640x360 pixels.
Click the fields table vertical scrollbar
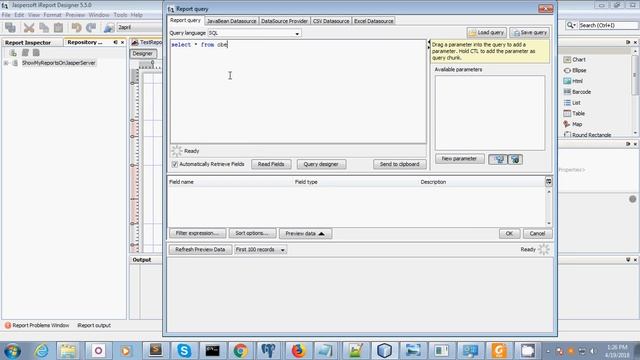pyautogui.click(x=549, y=207)
